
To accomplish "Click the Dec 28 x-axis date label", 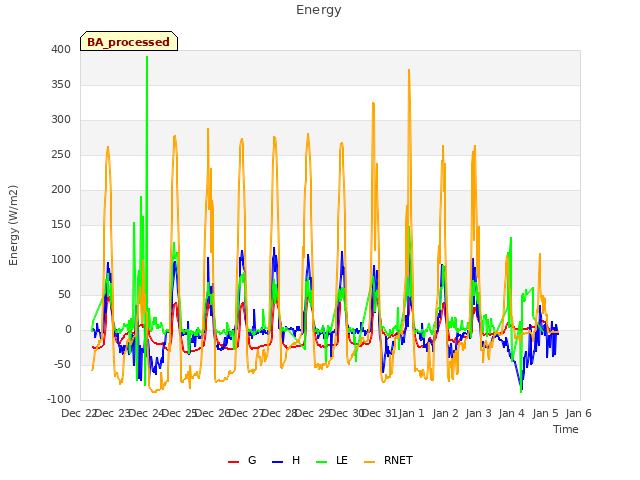I will pos(280,413).
